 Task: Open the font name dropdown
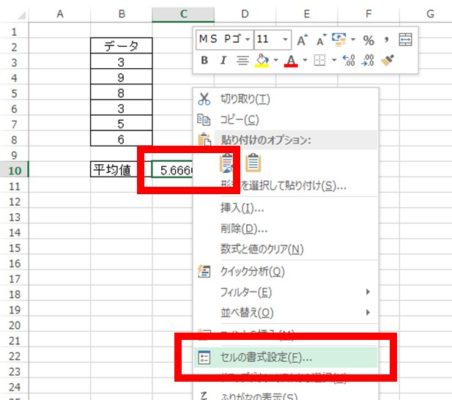point(247,39)
